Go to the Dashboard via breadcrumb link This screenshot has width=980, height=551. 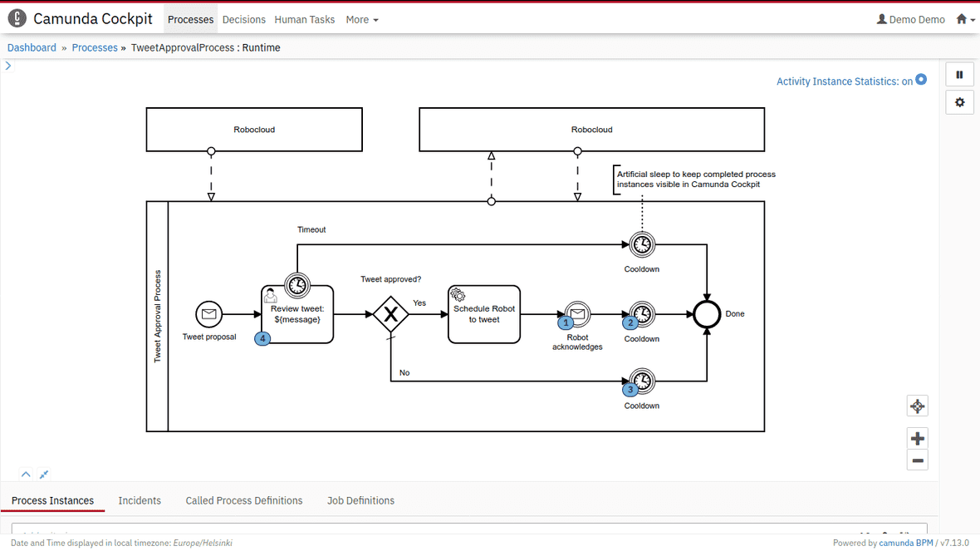coord(32,47)
